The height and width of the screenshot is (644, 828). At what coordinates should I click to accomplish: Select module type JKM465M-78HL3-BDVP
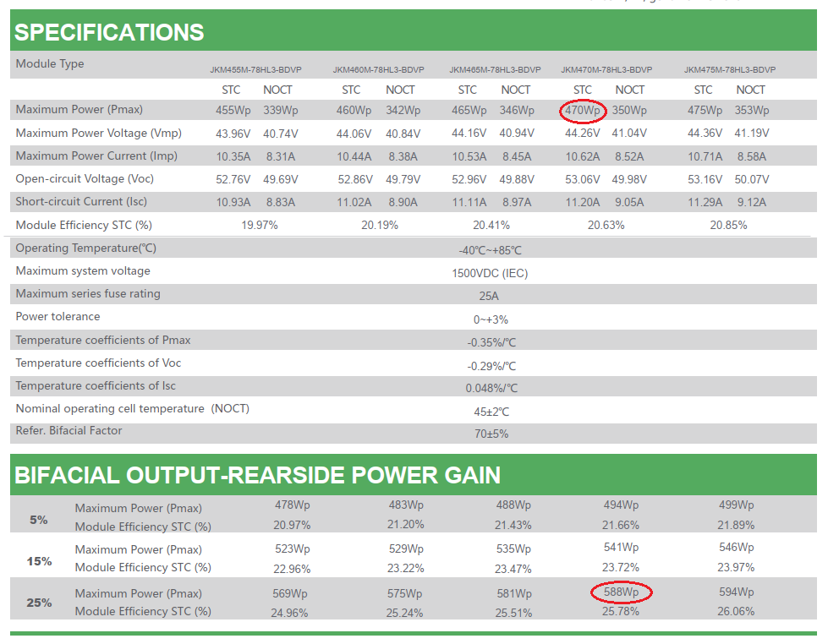tap(495, 69)
